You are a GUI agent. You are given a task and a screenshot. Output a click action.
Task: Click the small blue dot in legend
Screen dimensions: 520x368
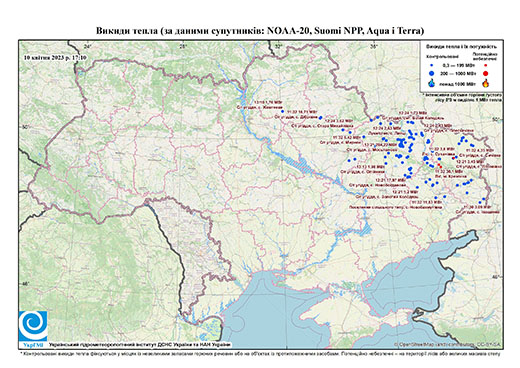pyautogui.click(x=431, y=65)
